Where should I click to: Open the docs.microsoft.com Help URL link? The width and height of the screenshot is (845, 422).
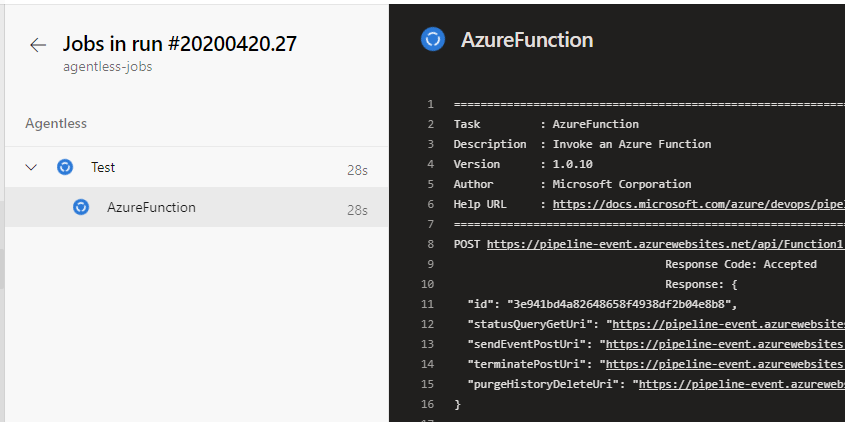coord(698,204)
